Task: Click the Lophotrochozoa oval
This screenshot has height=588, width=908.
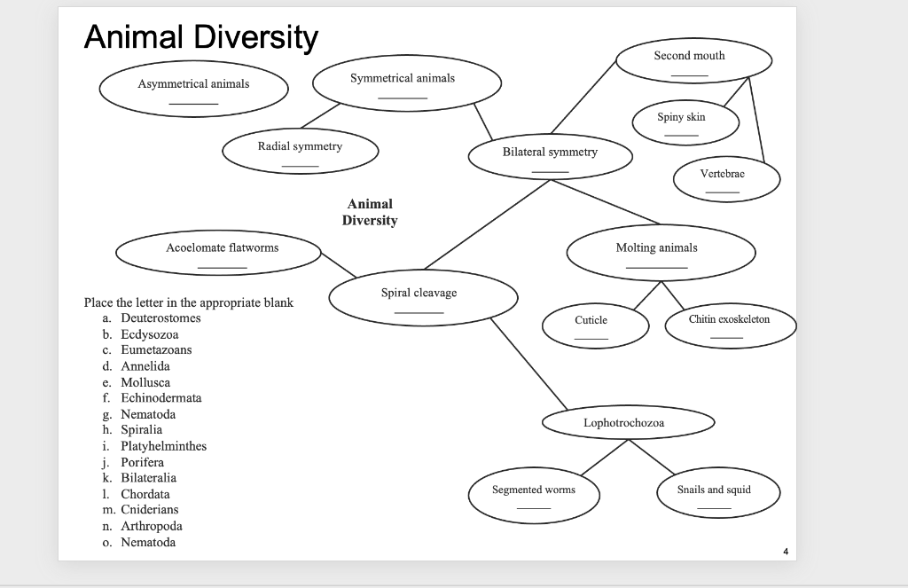Action: click(x=628, y=423)
